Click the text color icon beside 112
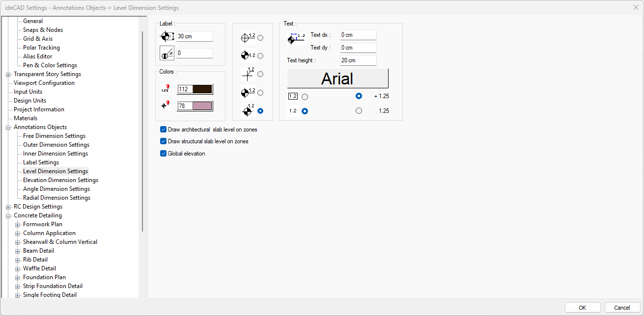Viewport: 644px width, 316px height. pyautogui.click(x=165, y=89)
